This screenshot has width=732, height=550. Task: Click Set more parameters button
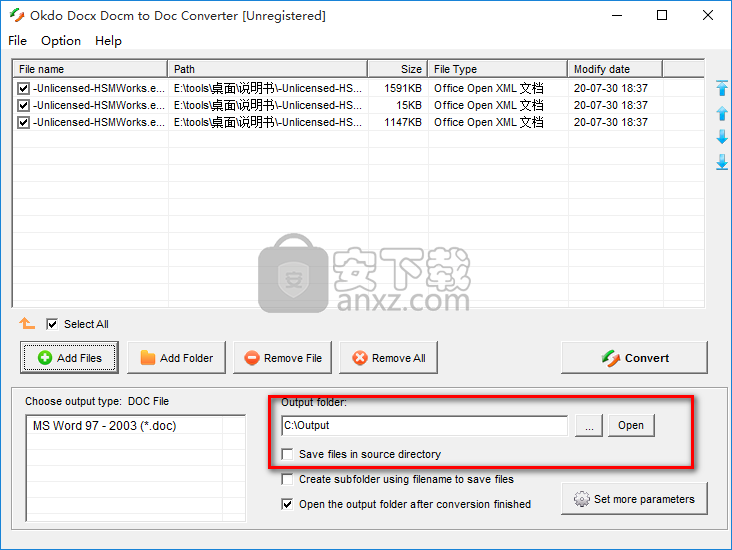tap(634, 499)
